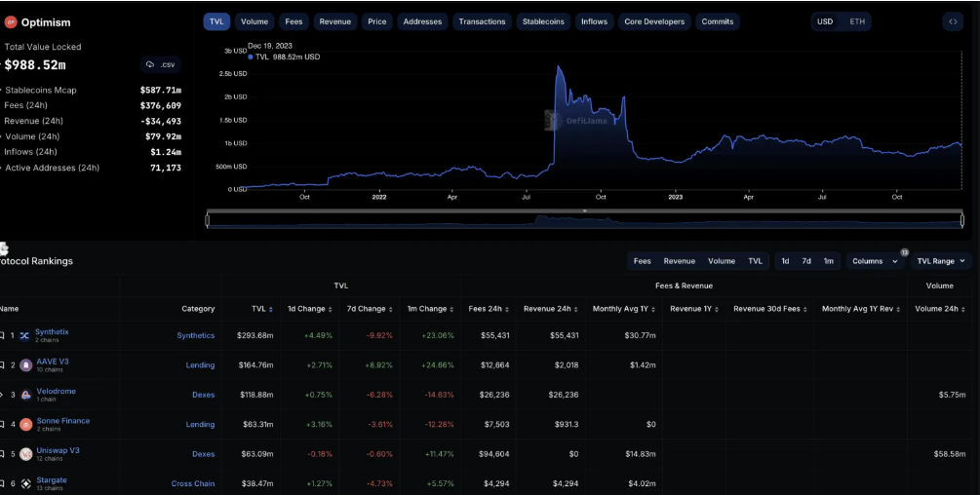Expand the TVL Range dropdown
This screenshot has width=980, height=495.
(942, 261)
